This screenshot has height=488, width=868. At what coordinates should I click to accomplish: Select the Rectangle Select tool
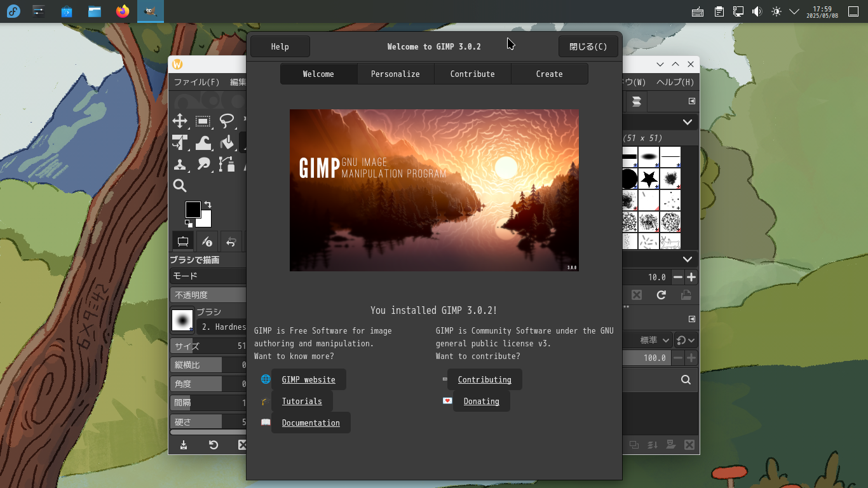(203, 121)
